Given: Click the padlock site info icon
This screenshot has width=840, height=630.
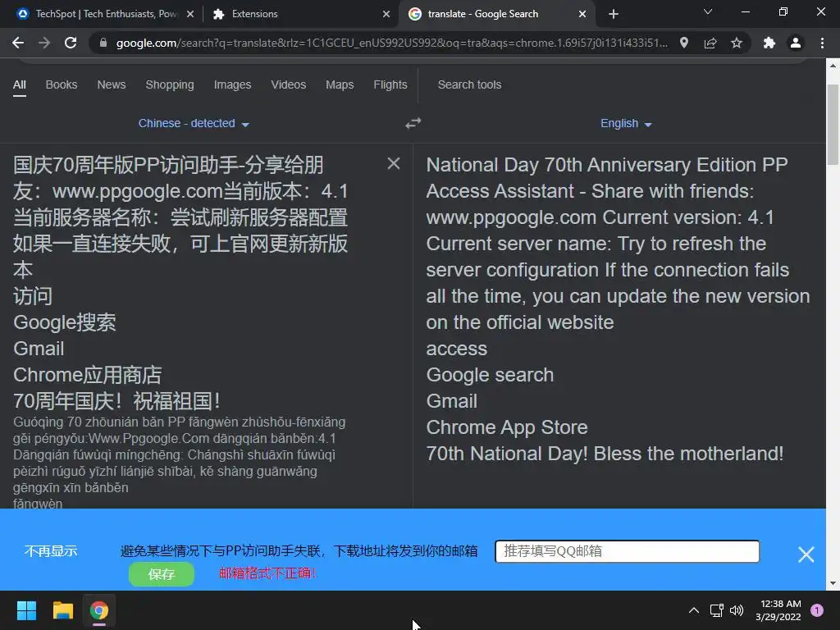Looking at the screenshot, I should [x=103, y=43].
